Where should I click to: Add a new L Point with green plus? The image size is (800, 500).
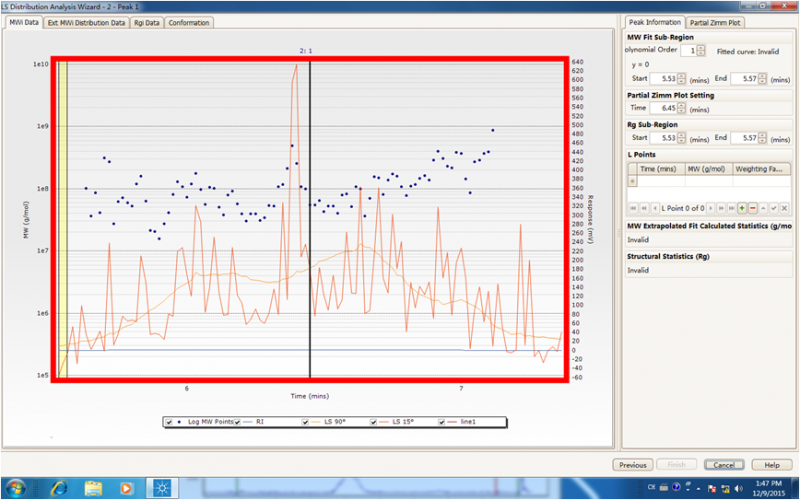coord(742,208)
